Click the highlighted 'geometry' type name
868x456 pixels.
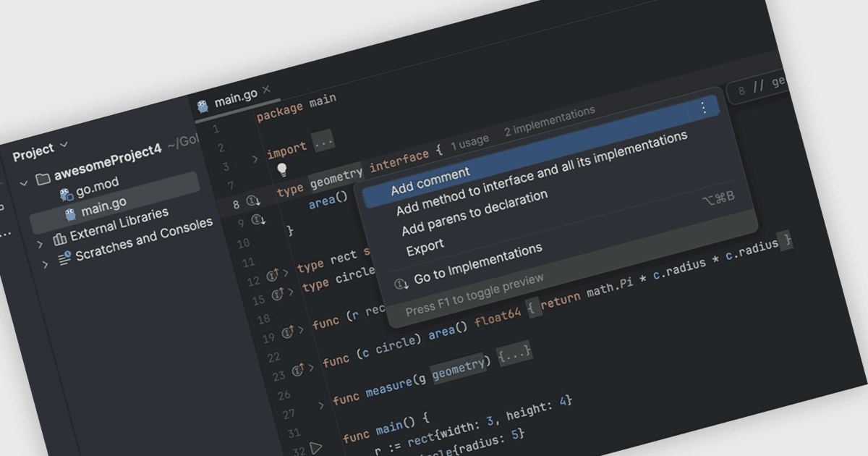coord(336,177)
